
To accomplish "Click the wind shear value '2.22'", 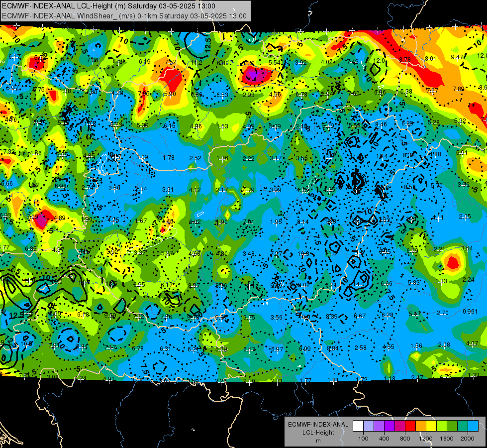I will pos(248,159).
